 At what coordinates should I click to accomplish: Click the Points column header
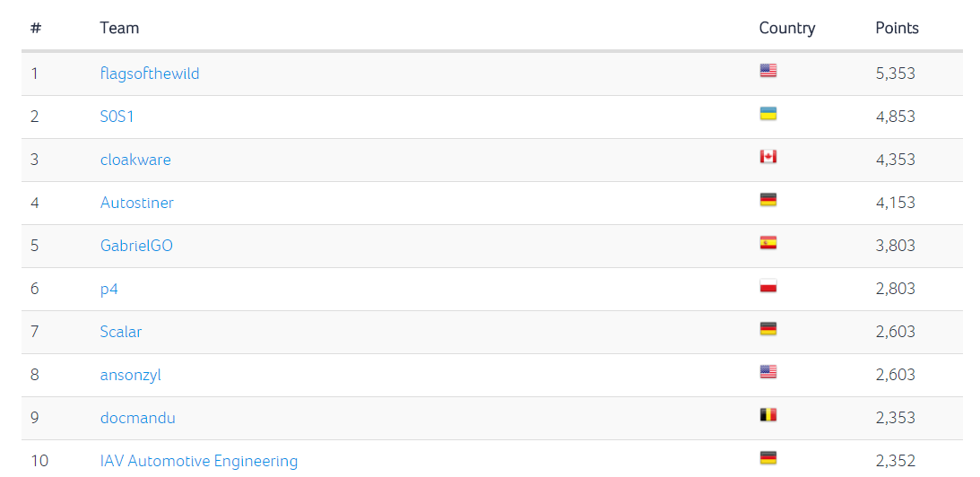(x=897, y=28)
